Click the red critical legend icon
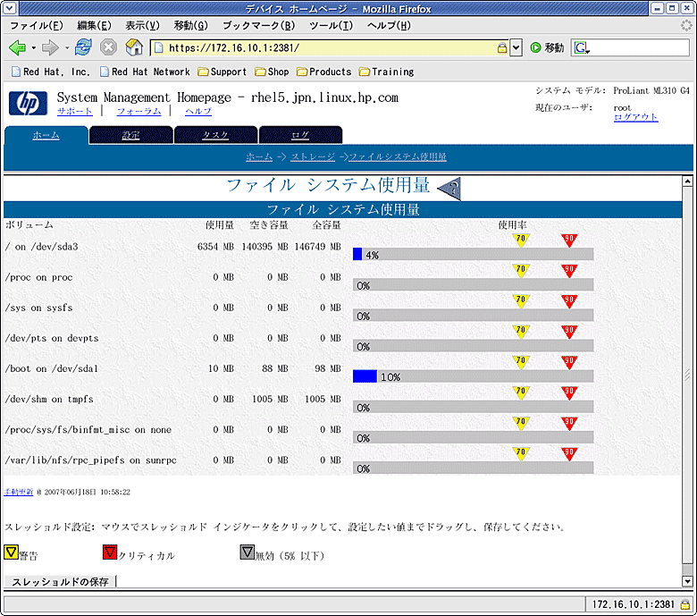 pyautogui.click(x=109, y=552)
